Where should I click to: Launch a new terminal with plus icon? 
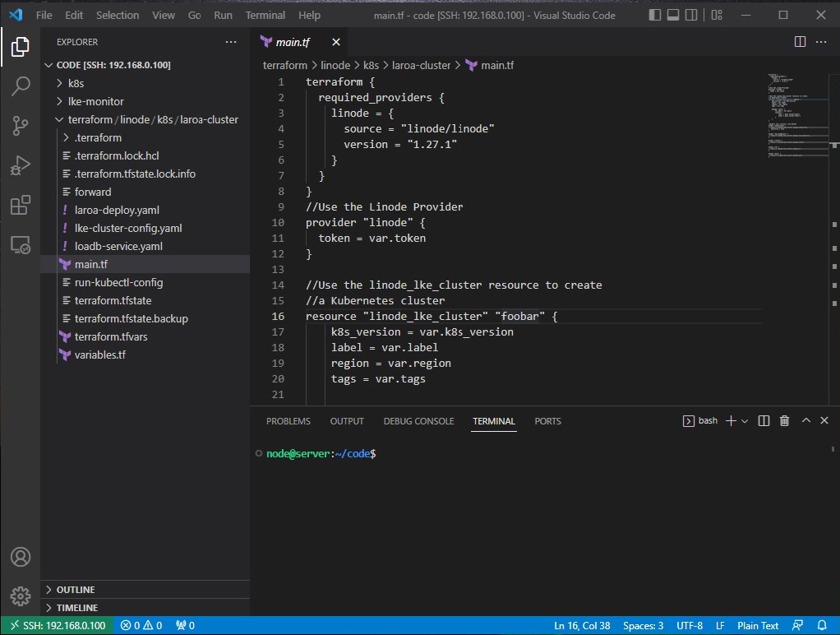(x=731, y=421)
